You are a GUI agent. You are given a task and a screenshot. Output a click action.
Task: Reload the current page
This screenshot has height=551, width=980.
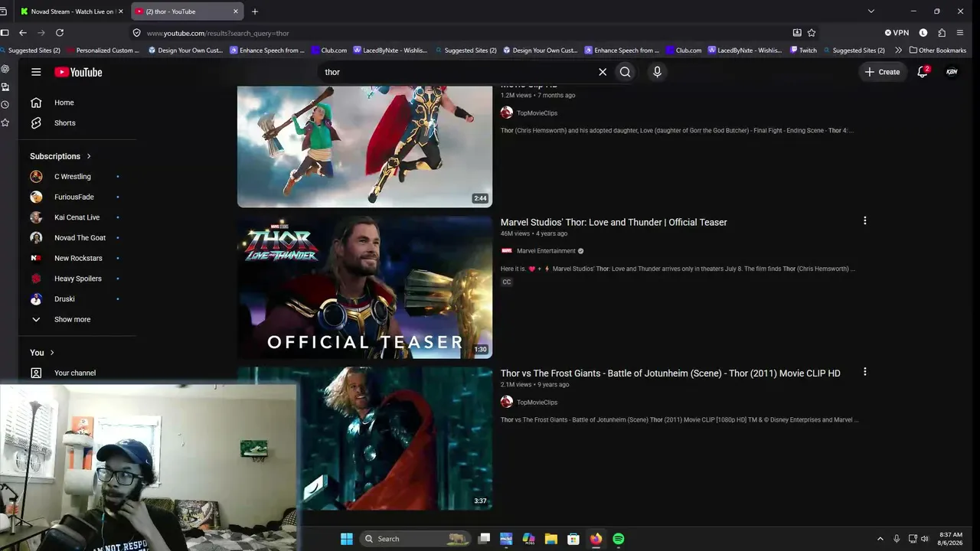[x=60, y=33]
